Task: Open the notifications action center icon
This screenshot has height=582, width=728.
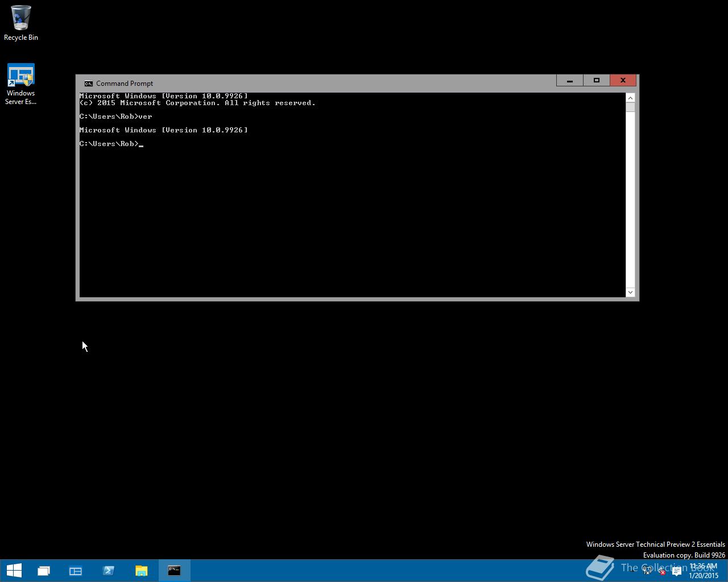Action: 676,571
